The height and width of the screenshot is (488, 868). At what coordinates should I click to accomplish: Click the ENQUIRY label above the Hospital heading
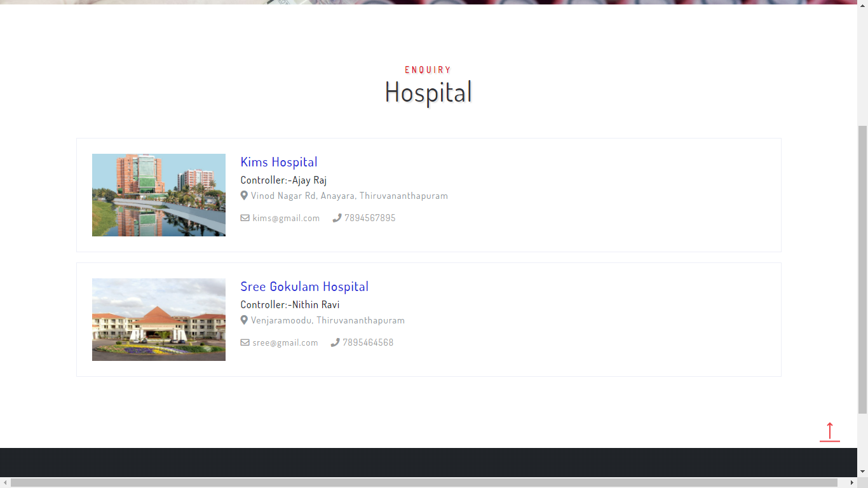point(428,69)
